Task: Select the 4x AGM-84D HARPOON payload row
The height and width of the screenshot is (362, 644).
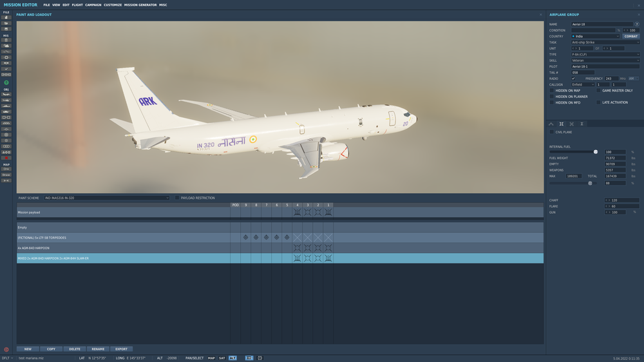Action: (x=280, y=248)
